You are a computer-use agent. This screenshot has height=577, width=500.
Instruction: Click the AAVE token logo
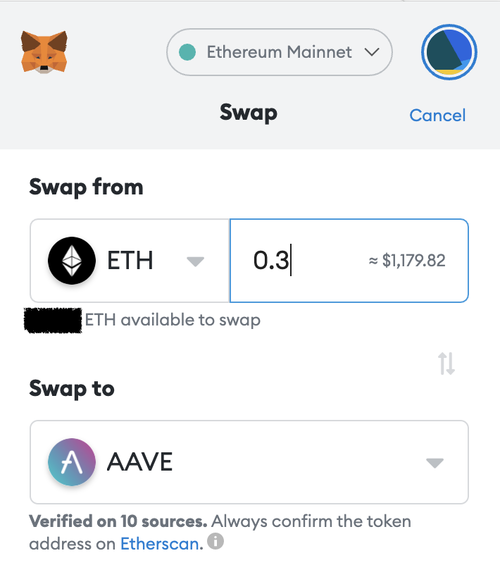[72, 462]
